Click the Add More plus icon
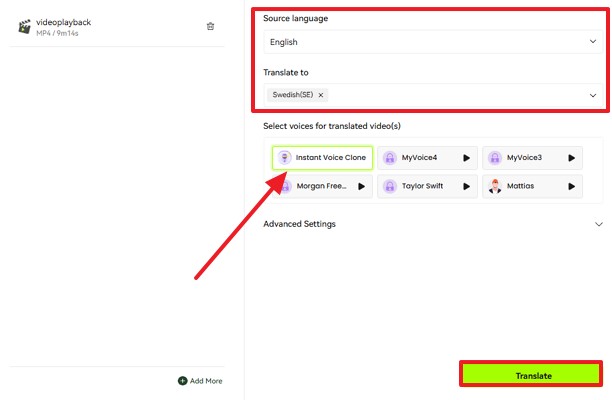 (x=182, y=380)
